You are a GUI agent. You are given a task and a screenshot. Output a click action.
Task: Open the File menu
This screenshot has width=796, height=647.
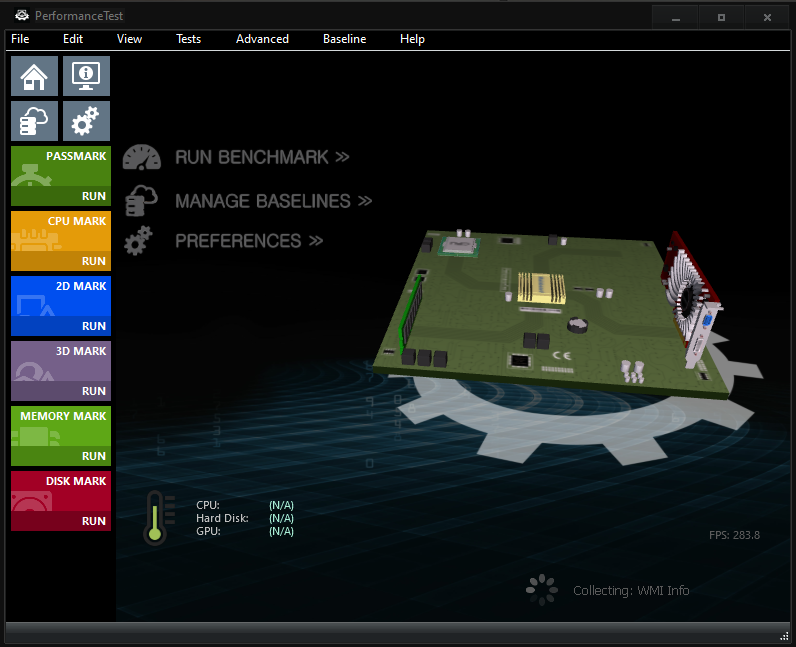click(x=20, y=39)
